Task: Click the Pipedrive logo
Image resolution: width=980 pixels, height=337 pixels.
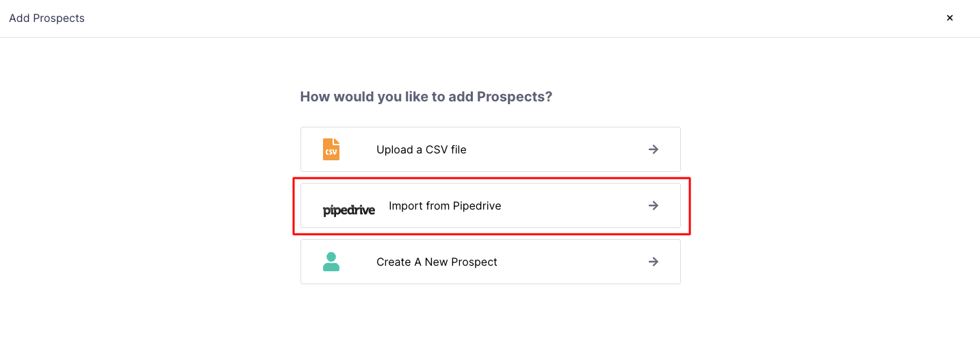Action: point(348,210)
